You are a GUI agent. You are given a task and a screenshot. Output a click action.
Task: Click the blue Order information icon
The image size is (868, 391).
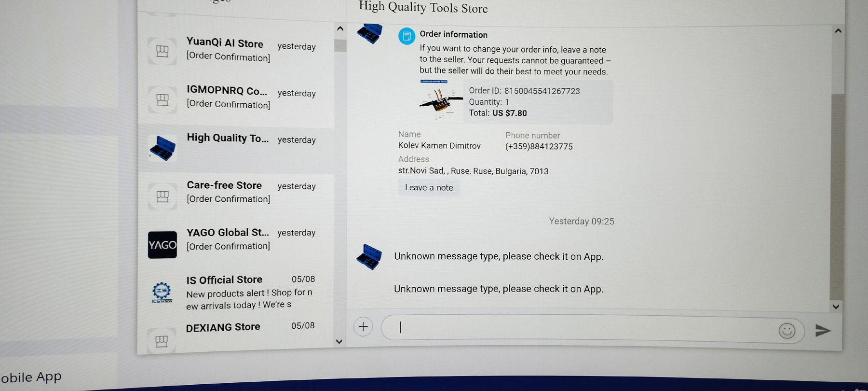point(407,36)
